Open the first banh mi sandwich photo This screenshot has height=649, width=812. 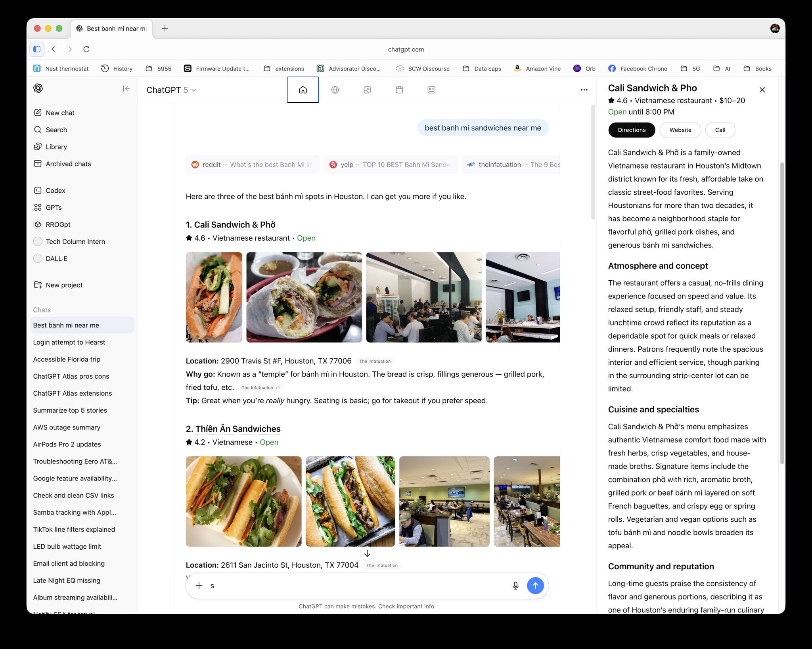click(x=214, y=297)
